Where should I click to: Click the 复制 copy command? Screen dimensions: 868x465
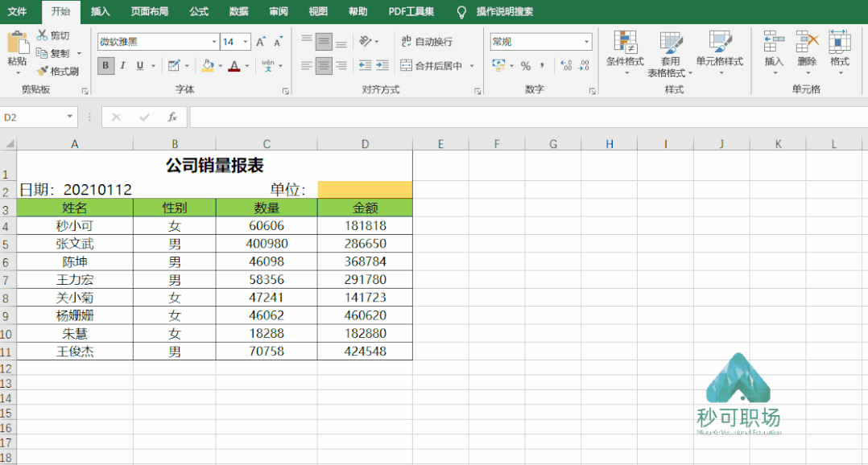(55, 53)
